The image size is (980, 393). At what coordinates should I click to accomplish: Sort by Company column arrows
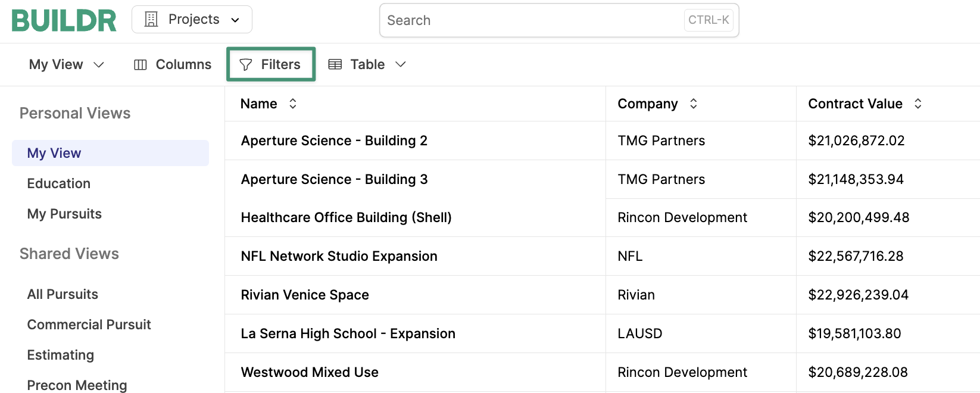pyautogui.click(x=694, y=104)
